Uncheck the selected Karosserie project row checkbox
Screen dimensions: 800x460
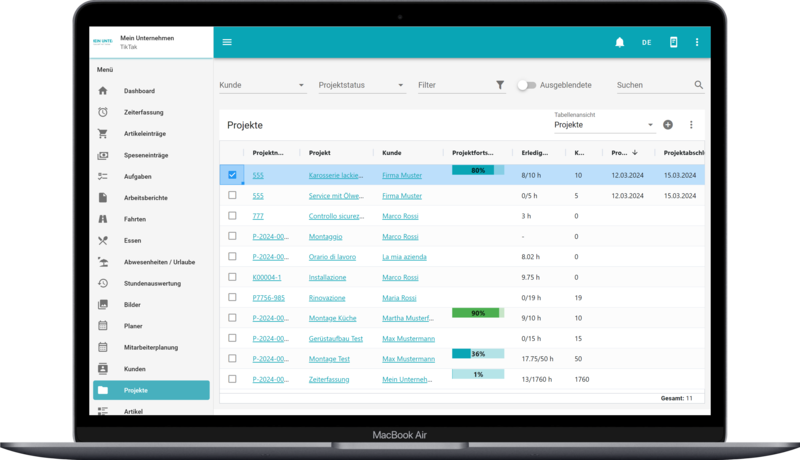click(232, 174)
